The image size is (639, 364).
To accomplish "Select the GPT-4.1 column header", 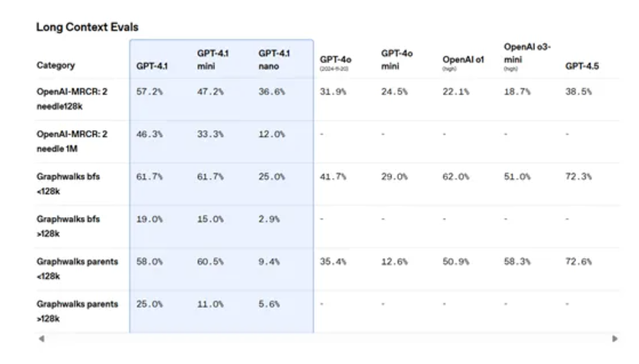I will (x=152, y=66).
